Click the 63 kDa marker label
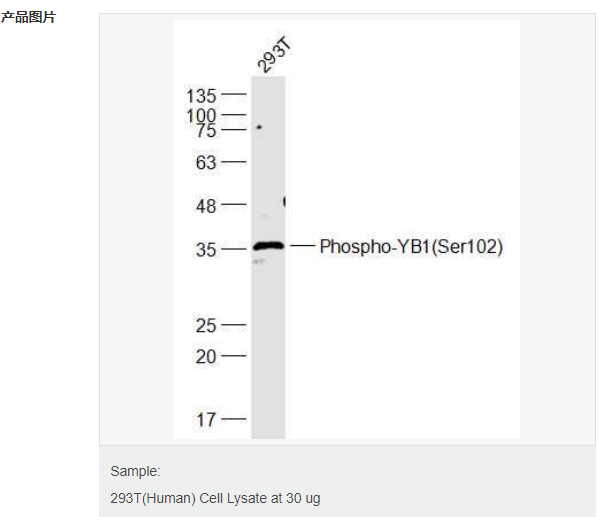The height and width of the screenshot is (517, 599). tap(206, 163)
